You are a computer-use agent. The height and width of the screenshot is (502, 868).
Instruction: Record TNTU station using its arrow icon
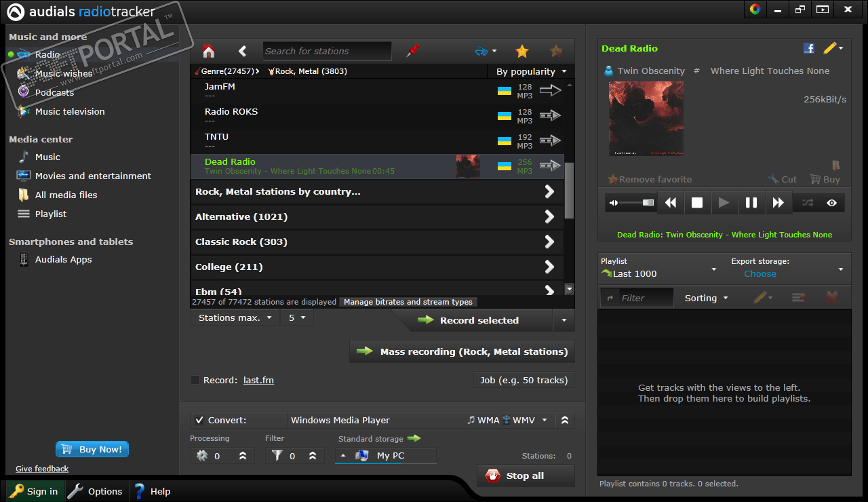pos(550,140)
